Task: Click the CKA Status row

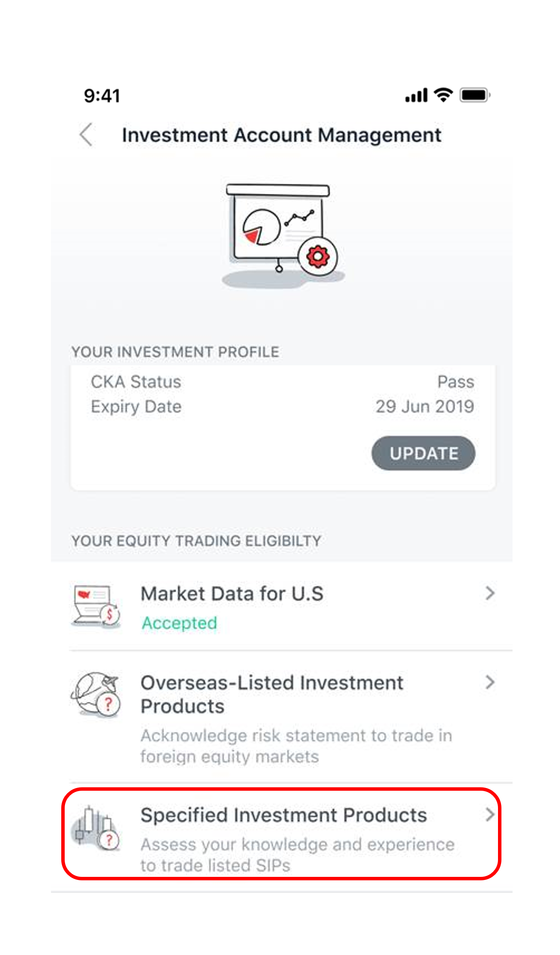Action: (282, 382)
